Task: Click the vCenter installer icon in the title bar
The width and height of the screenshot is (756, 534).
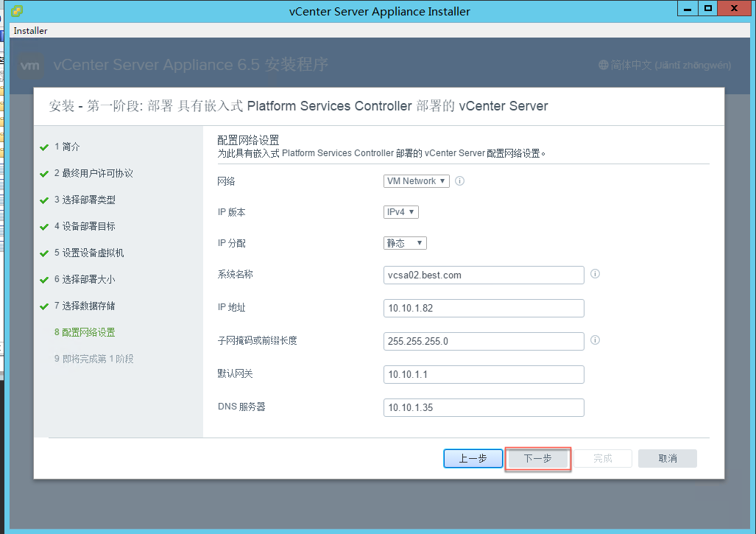Action: click(x=17, y=10)
